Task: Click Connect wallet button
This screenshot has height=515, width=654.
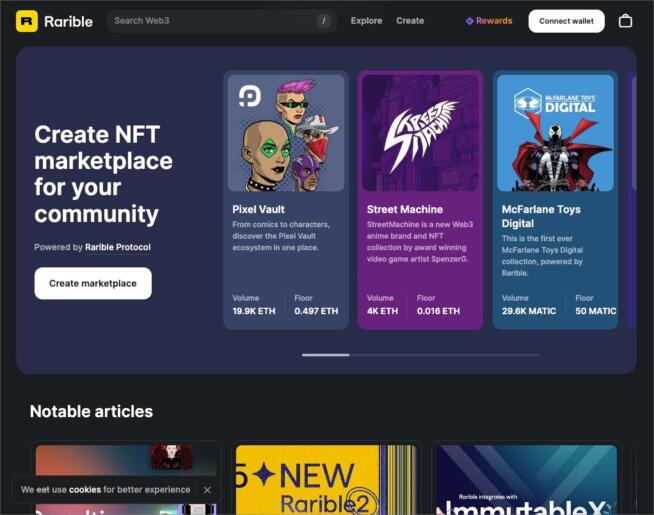Action: click(x=566, y=21)
